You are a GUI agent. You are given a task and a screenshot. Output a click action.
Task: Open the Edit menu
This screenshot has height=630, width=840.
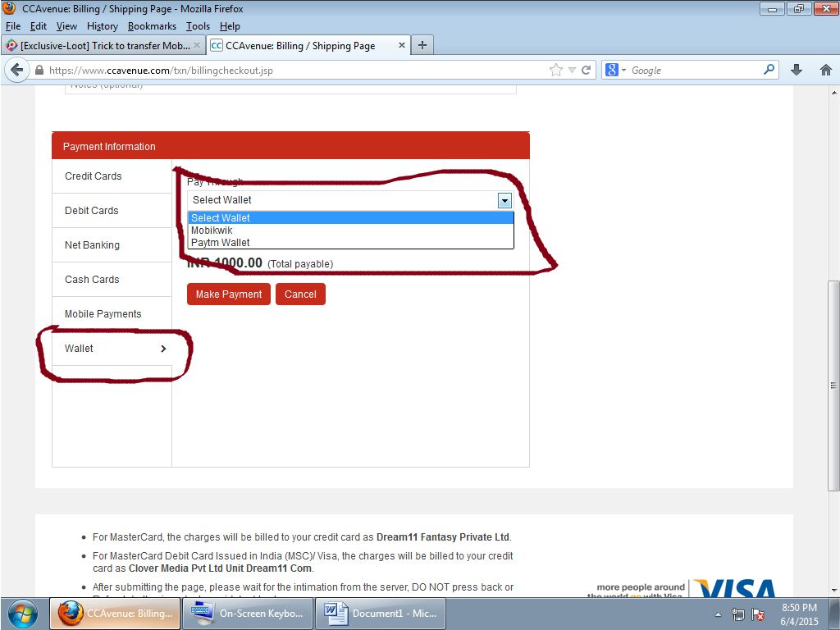38,26
